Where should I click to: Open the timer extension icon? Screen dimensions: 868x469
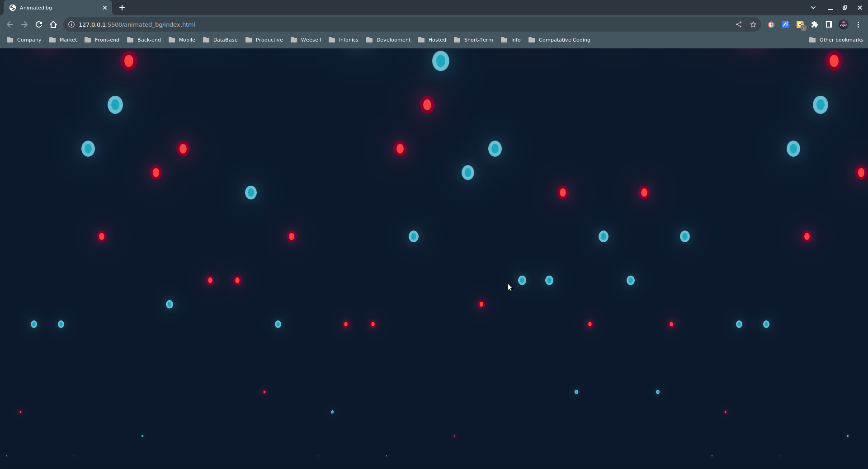(771, 24)
